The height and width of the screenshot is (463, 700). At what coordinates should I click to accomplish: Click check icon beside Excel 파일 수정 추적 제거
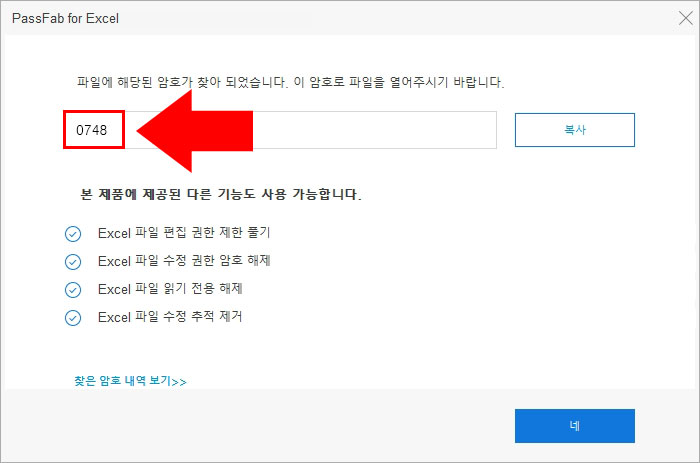[73, 318]
